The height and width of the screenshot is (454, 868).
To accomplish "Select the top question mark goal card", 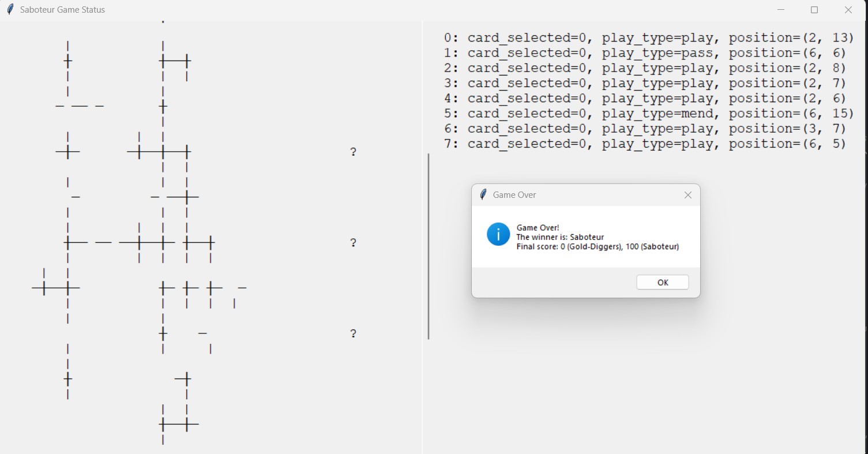I will click(x=353, y=152).
